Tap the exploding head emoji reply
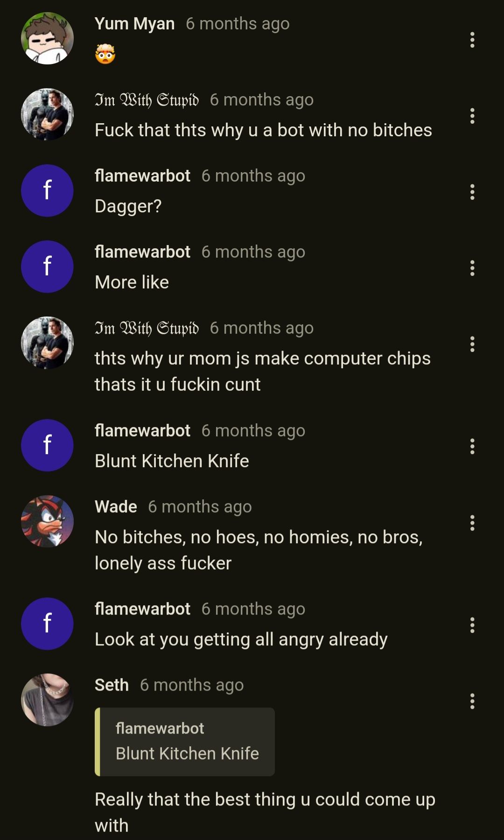Screen dimensions: 504x840 click(x=105, y=54)
